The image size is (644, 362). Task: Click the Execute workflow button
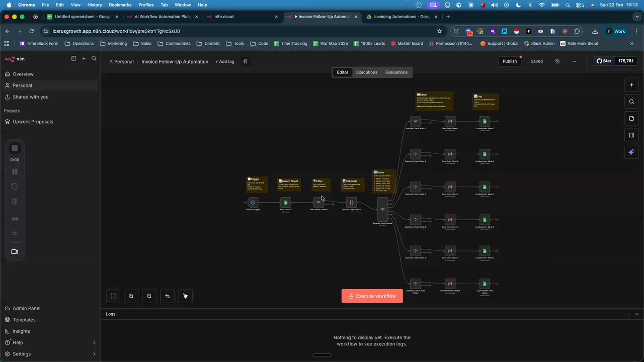372,296
